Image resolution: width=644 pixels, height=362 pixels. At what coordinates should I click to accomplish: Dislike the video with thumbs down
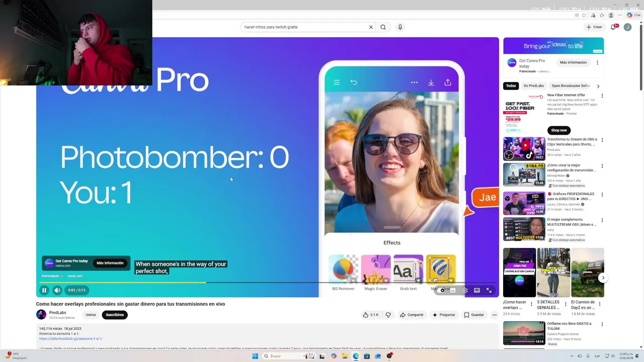click(388, 315)
